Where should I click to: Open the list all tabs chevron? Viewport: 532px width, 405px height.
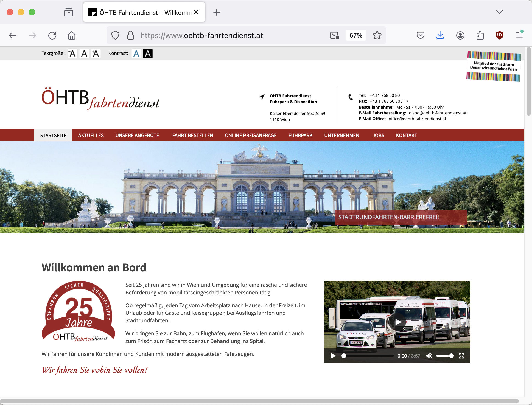(x=499, y=12)
